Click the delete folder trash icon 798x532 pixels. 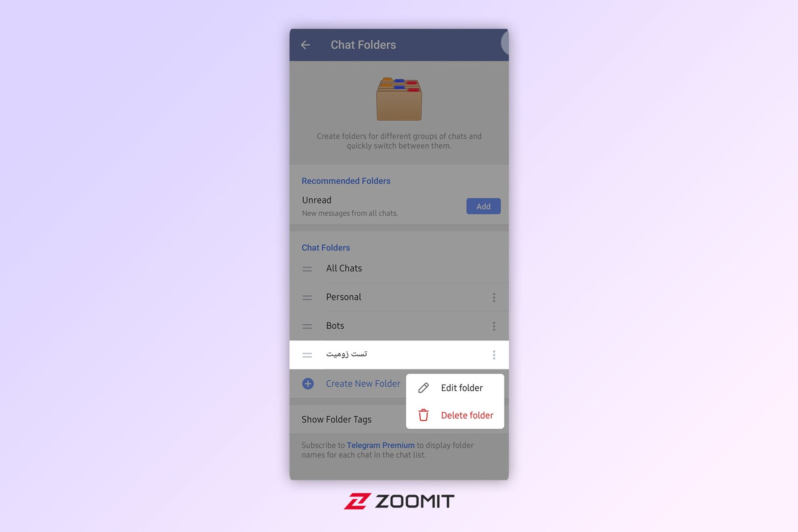424,414
